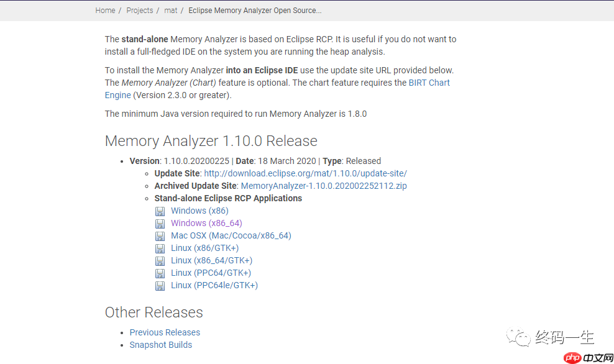Screen dimensions: 614x364
Task: Click the disk icon beside Linux (PPC64le/GTK+)
Action: (160, 286)
